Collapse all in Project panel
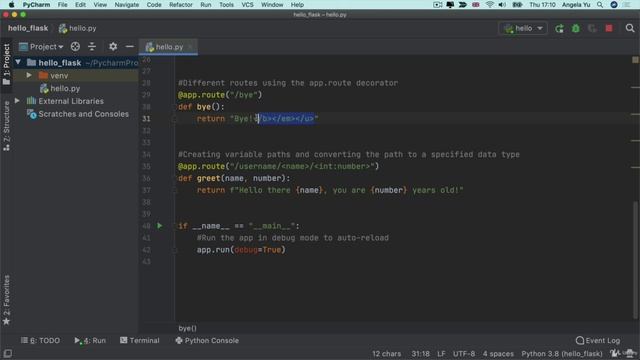This screenshot has height=360, width=640. tap(92, 47)
